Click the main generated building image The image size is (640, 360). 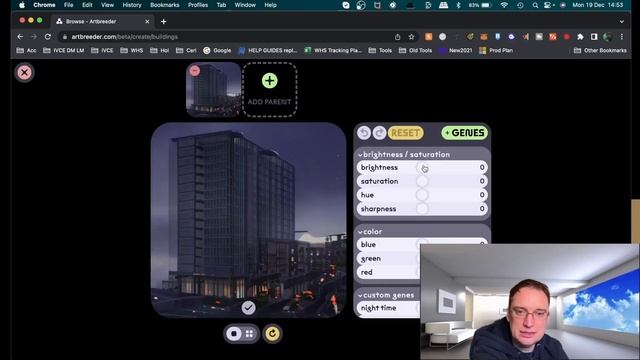pyautogui.click(x=249, y=220)
